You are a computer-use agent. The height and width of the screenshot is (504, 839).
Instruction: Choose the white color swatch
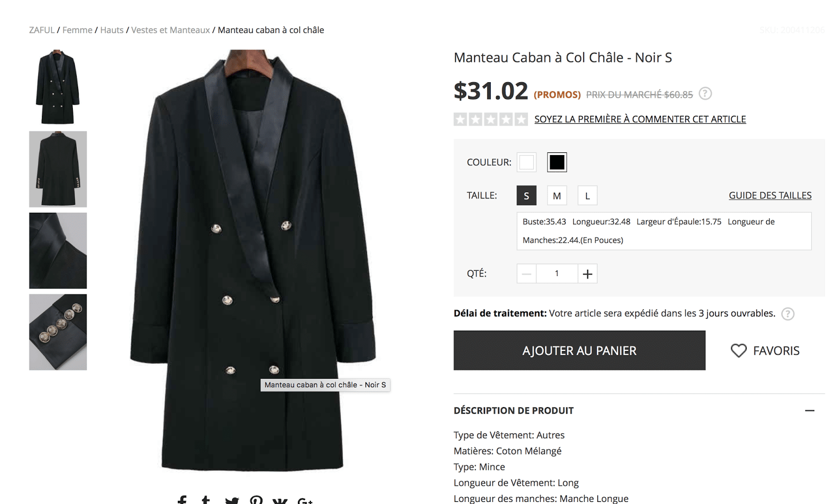pyautogui.click(x=526, y=162)
